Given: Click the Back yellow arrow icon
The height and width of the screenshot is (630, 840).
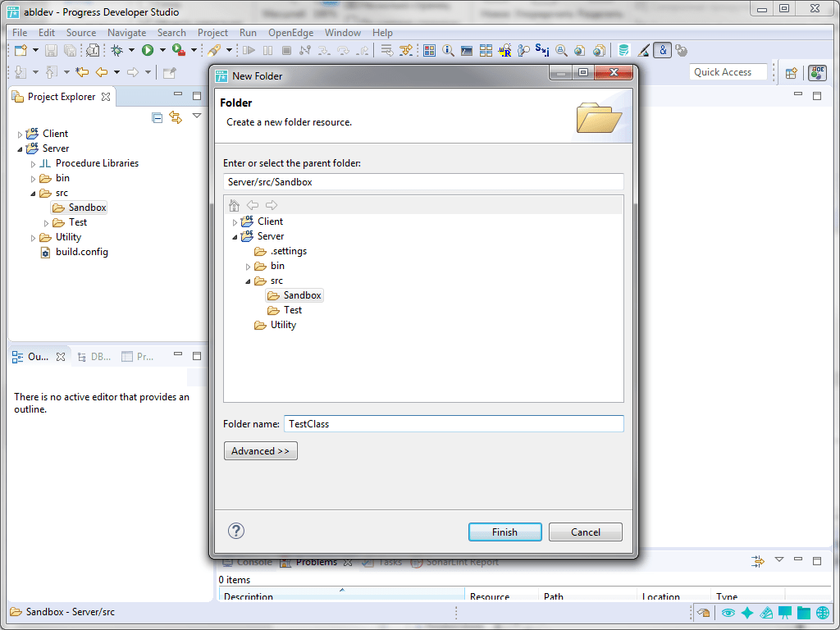Looking at the screenshot, I should (101, 72).
